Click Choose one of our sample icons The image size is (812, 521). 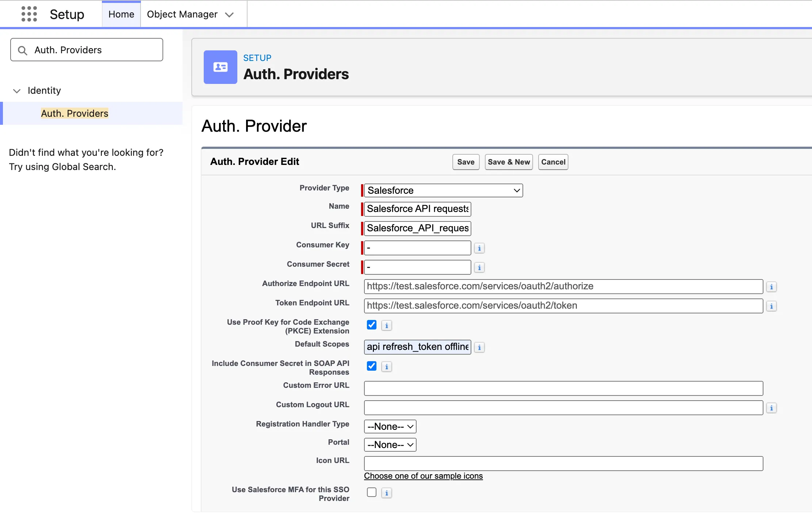tap(423, 476)
